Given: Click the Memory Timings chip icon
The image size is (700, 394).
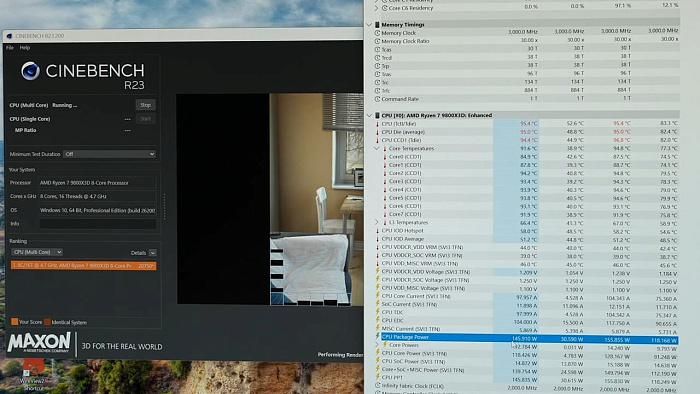Looking at the screenshot, I should coord(377,25).
